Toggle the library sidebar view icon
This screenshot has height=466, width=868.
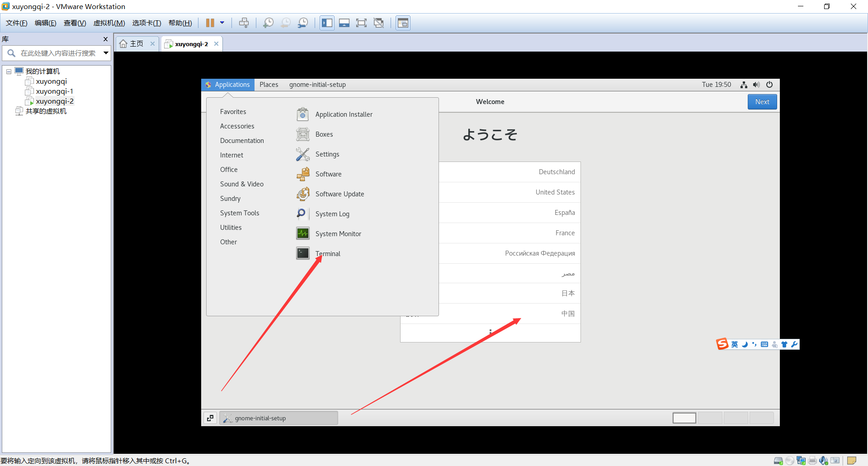(327, 23)
